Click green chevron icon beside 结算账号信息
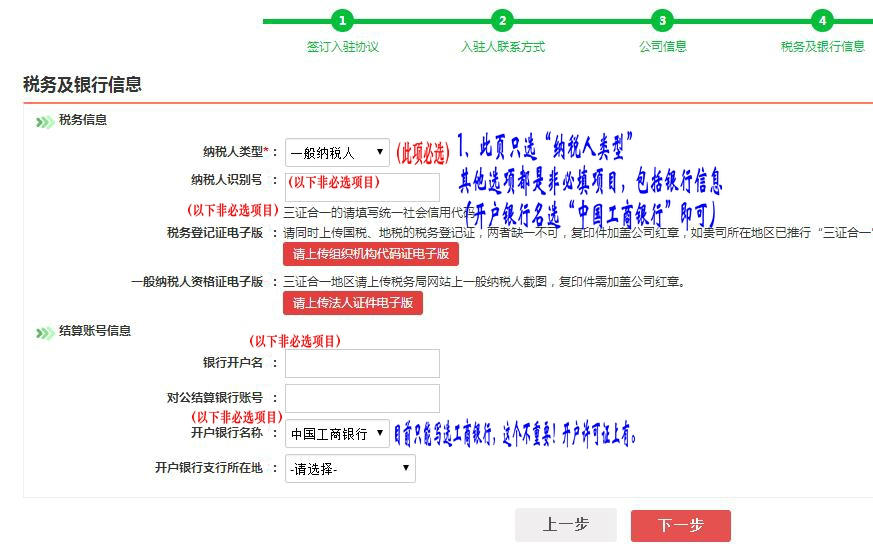 tap(44, 332)
